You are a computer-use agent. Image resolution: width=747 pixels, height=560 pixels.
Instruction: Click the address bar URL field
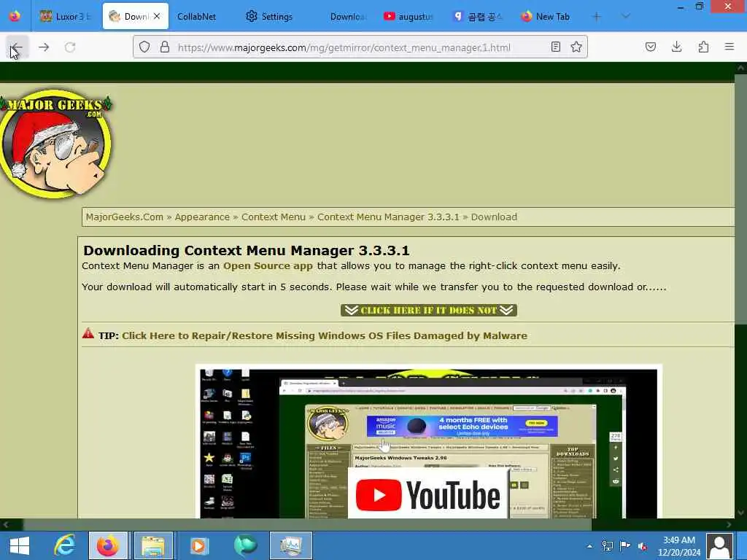point(344,47)
